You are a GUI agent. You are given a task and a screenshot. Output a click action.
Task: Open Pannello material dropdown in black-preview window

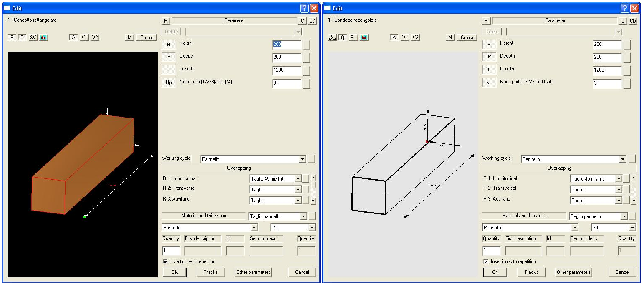coord(254,228)
